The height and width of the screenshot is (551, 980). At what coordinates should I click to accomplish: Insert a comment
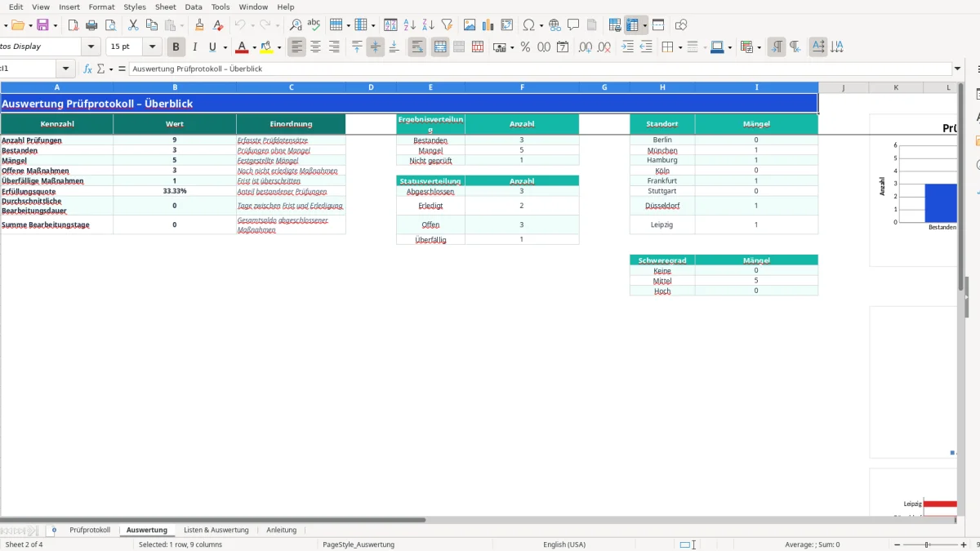(x=573, y=25)
